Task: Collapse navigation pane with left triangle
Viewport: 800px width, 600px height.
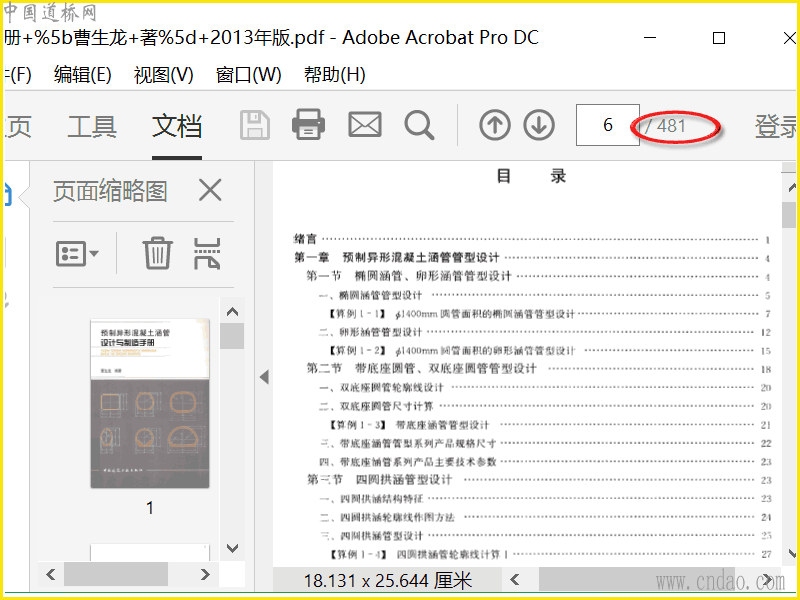Action: pos(264,377)
